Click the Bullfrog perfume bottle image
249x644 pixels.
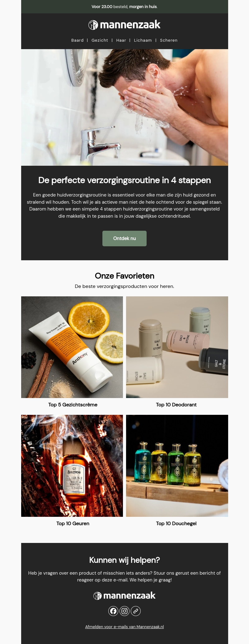click(x=72, y=466)
